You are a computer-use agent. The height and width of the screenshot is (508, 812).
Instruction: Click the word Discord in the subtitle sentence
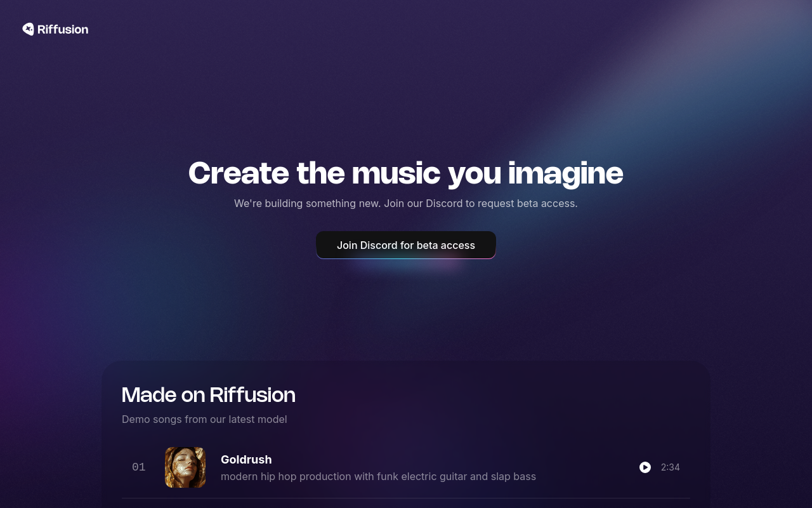click(444, 203)
